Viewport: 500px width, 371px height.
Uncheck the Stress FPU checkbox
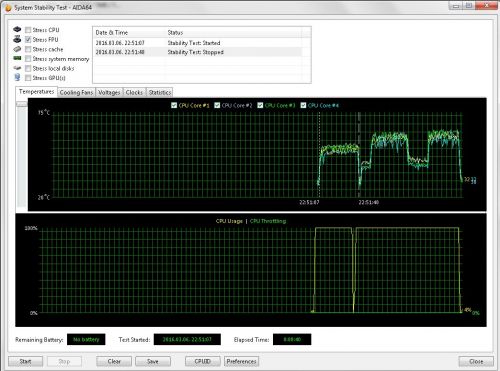point(28,40)
